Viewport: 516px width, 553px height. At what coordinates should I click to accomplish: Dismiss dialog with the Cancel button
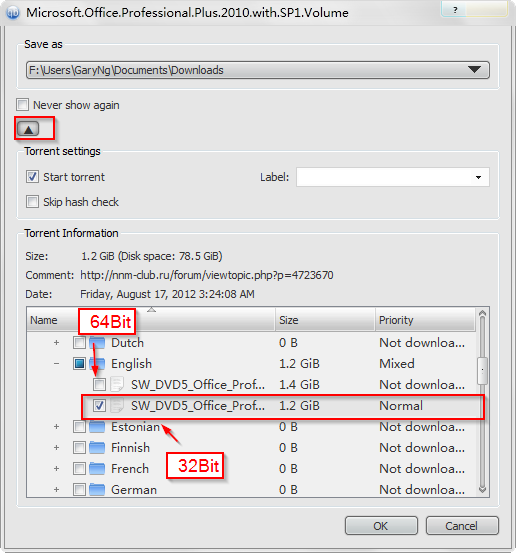pos(462,526)
